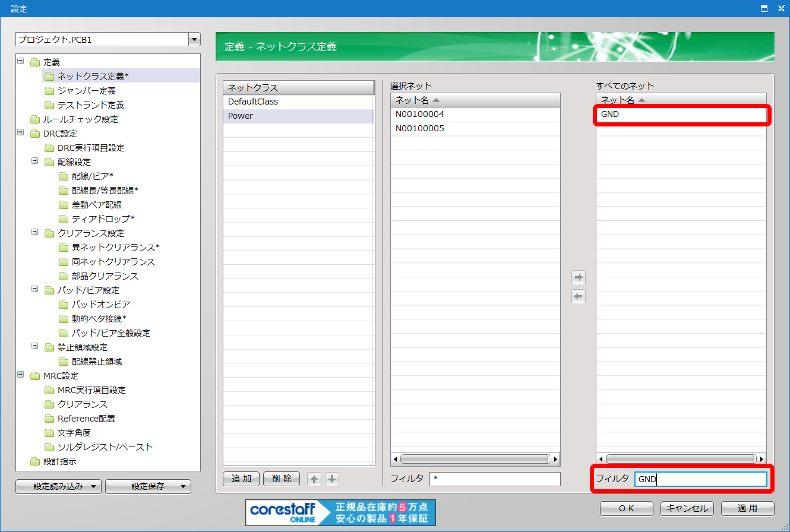Collapse the クリアランス設定 tree node
The image size is (790, 532).
(x=34, y=232)
